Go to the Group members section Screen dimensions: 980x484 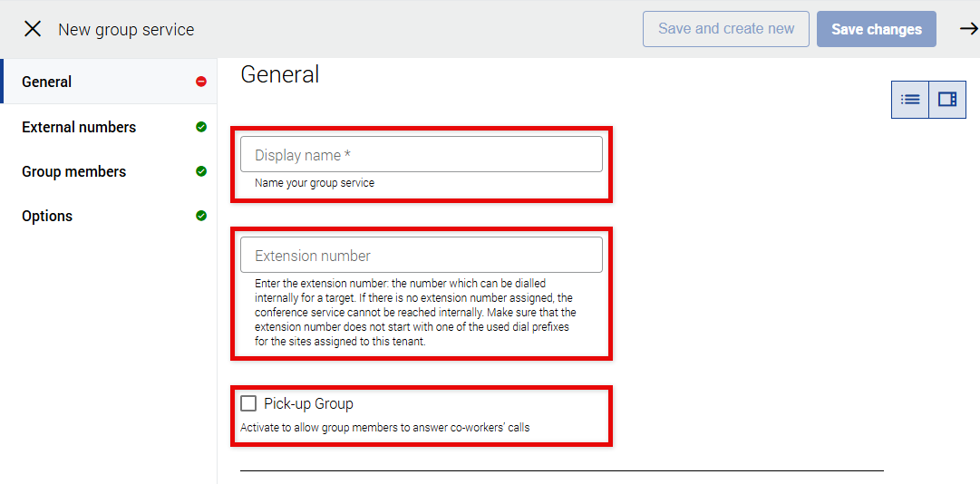[x=74, y=171]
